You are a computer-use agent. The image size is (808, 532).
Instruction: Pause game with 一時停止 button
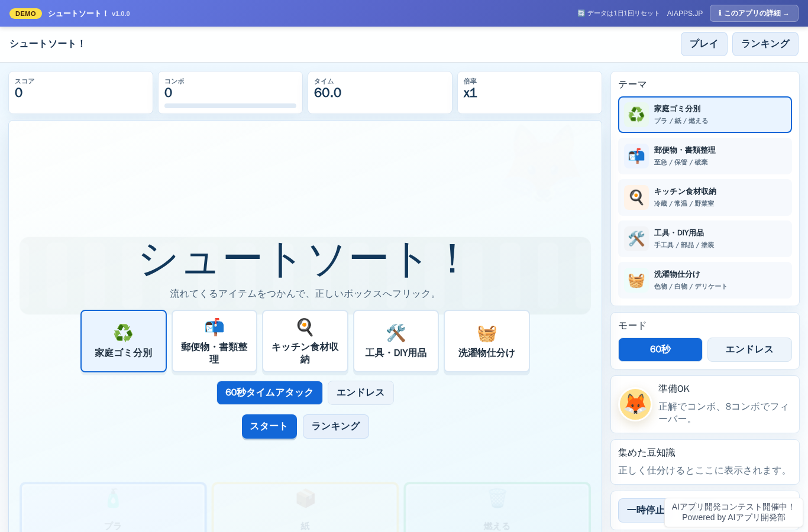pyautogui.click(x=645, y=510)
